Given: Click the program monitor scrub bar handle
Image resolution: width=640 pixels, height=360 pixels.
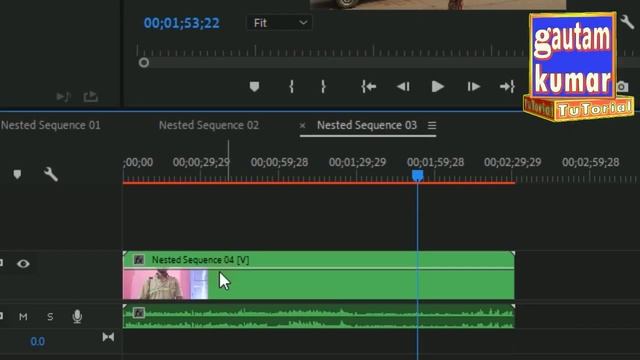Looking at the screenshot, I should coord(144,63).
